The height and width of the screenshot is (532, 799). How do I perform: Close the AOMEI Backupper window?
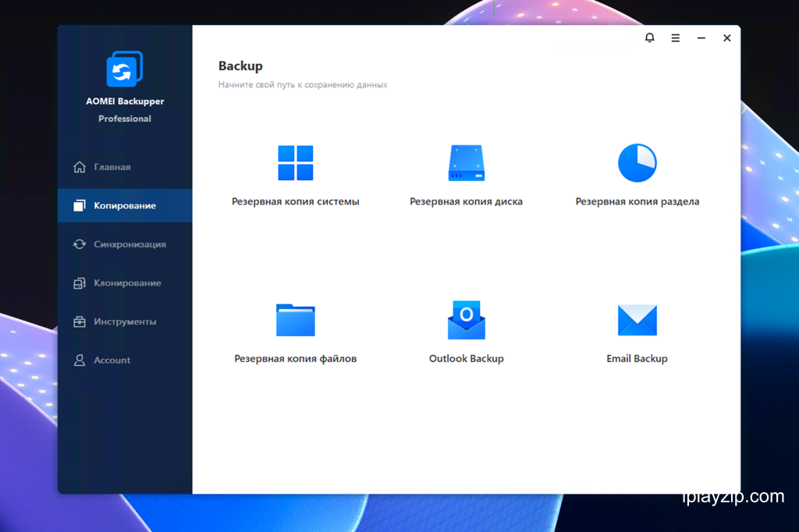(x=727, y=37)
